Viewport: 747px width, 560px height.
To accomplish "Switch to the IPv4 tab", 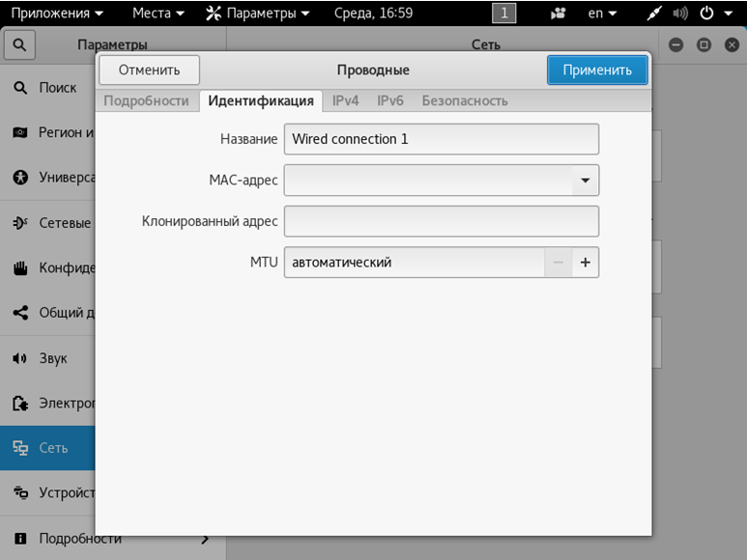I will point(345,100).
